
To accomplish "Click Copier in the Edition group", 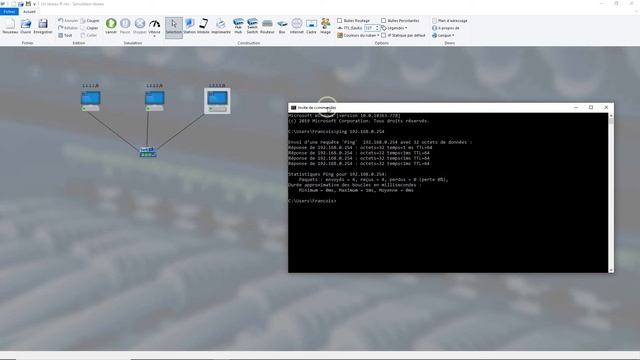I will click(x=90, y=28).
